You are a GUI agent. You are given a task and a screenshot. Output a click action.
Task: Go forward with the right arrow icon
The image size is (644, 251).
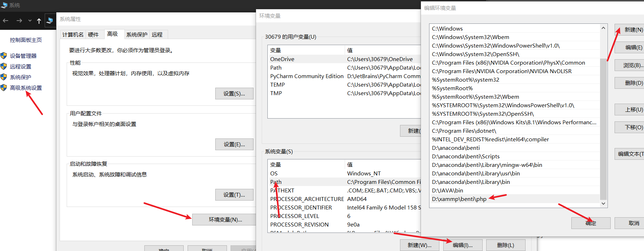(19, 21)
